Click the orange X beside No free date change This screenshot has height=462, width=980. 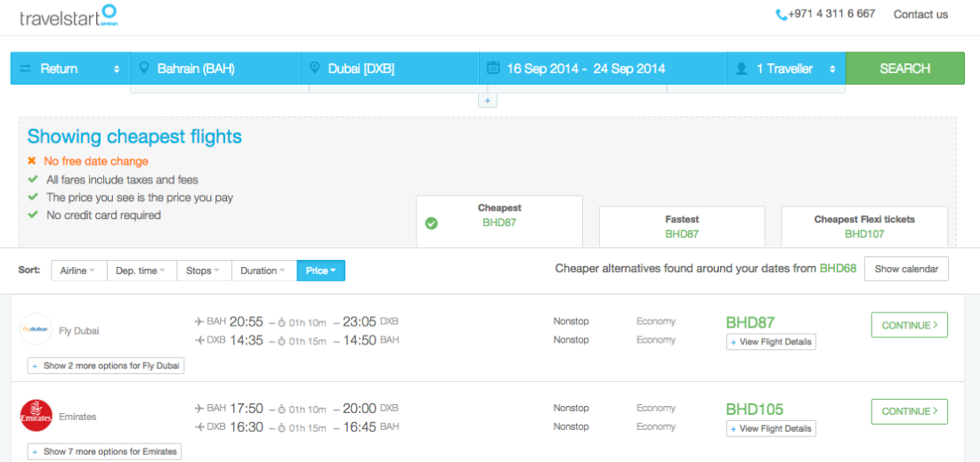coord(32,161)
